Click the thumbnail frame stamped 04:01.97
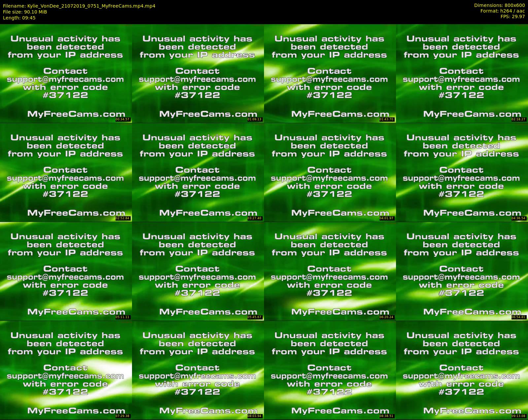This screenshot has height=420, width=528. coord(330,172)
